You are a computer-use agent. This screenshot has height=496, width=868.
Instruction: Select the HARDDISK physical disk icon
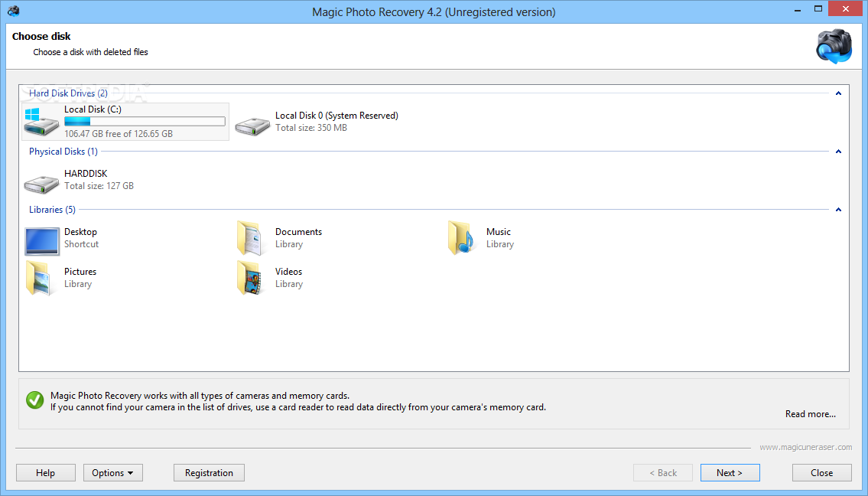[41, 184]
